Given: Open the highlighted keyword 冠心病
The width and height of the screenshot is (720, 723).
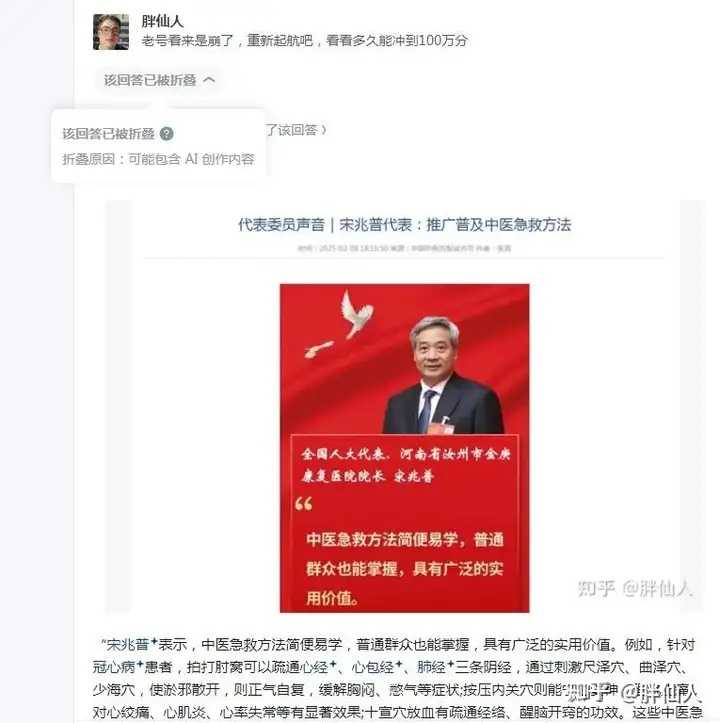Looking at the screenshot, I should click(x=114, y=667).
